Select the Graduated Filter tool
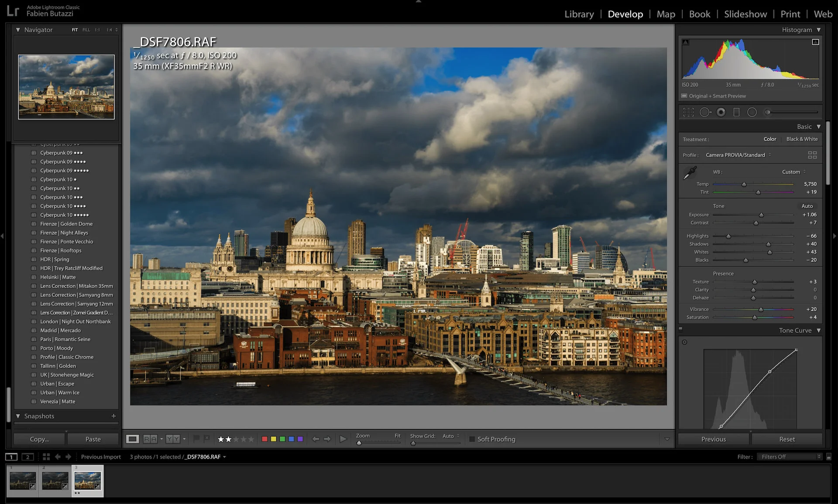 [x=736, y=113]
